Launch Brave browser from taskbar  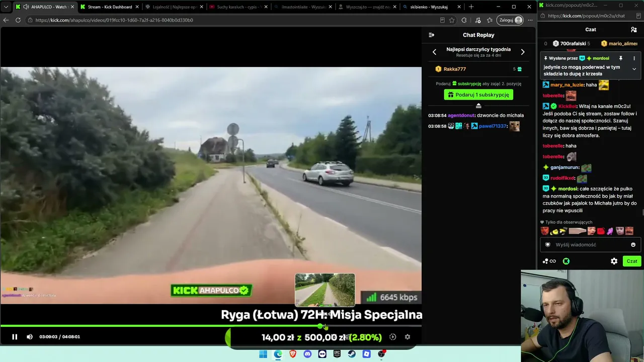tap(293, 354)
